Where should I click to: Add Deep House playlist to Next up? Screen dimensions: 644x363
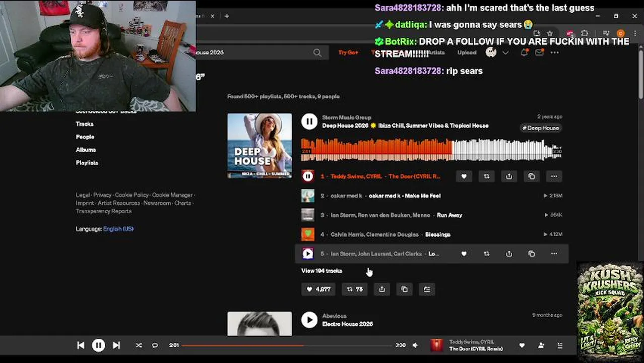[x=427, y=289]
